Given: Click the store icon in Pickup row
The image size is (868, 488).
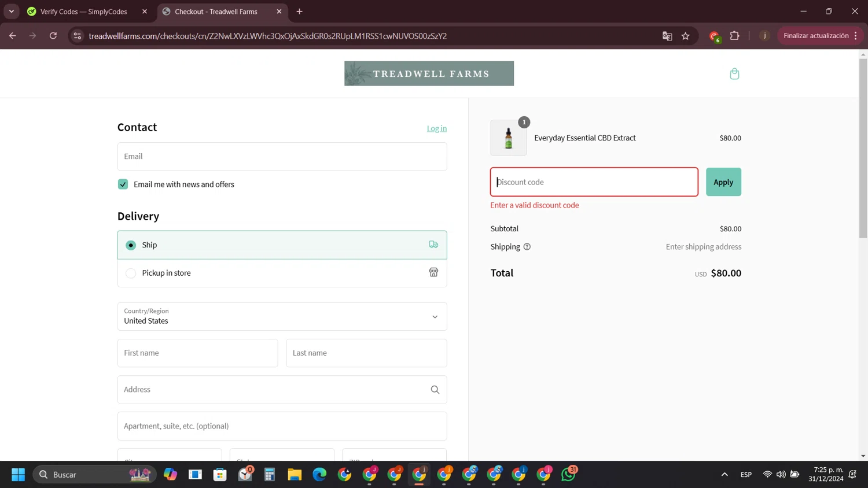Looking at the screenshot, I should coord(433,272).
